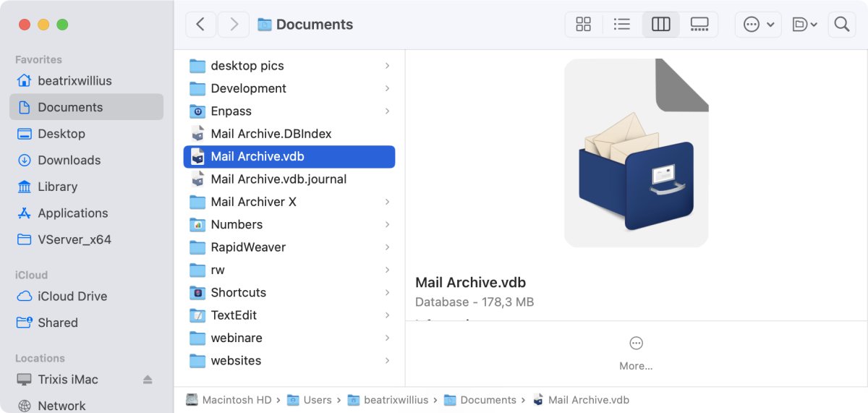Click the Applications icon in sidebar
The image size is (868, 413).
tap(25, 213)
